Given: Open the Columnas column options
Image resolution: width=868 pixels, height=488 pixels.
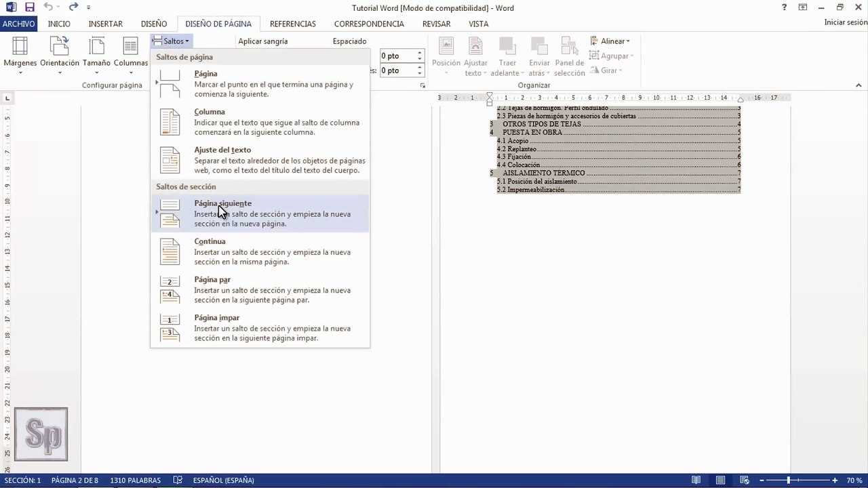Looking at the screenshot, I should (131, 56).
